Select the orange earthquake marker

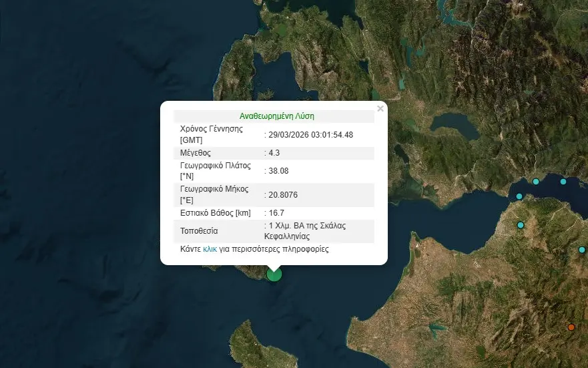(571, 327)
